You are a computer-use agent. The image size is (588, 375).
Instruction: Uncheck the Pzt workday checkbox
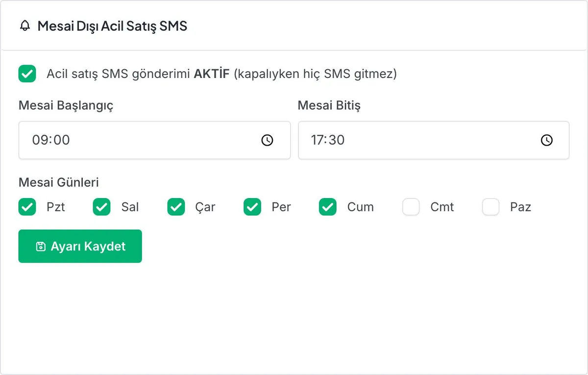[x=27, y=207]
